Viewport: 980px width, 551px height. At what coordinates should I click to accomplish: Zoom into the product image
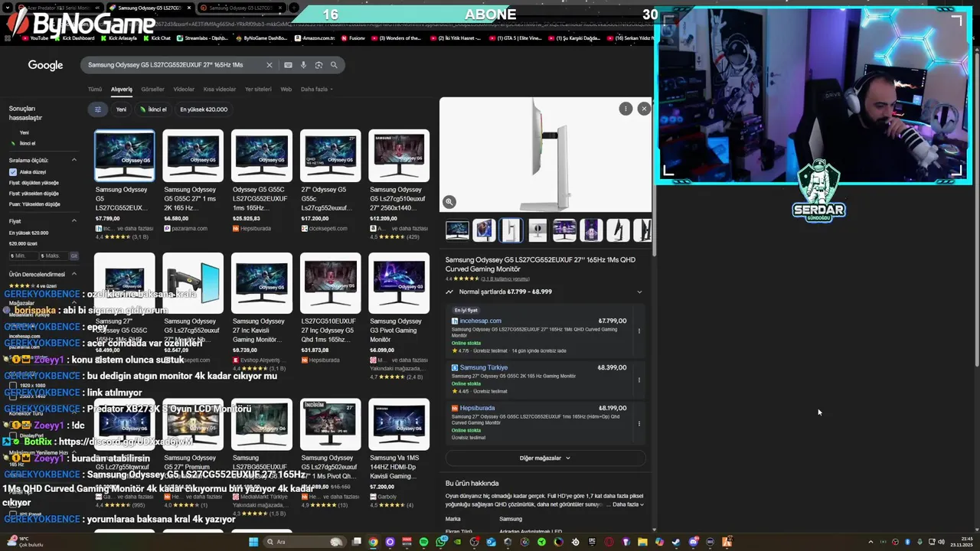click(449, 202)
